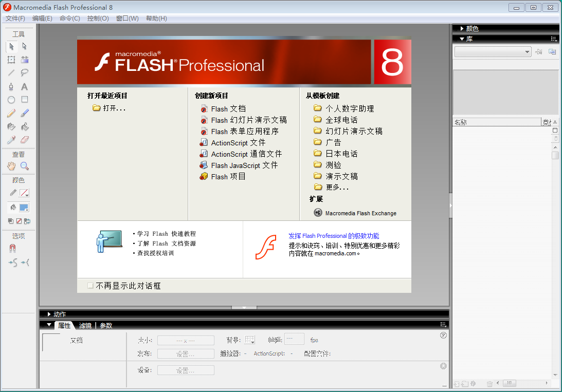Screen dimensions: 562x392
Task: Activate the Eraser tool
Action: click(x=24, y=140)
